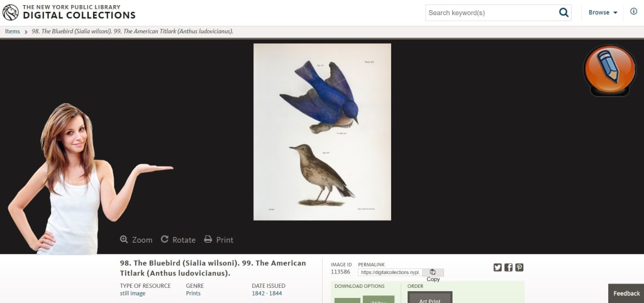Image resolution: width=644 pixels, height=303 pixels.
Task: Open the 1842 - 1844 date link
Action: [267, 293]
